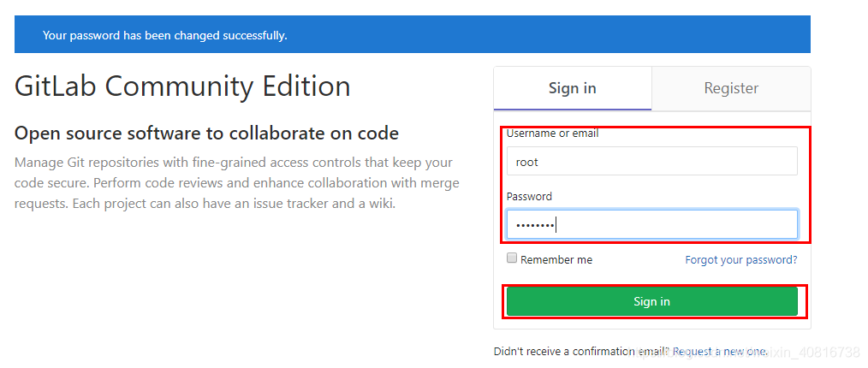Click the Open source software subtitle
Image resolution: width=868 pixels, height=368 pixels.
pos(206,134)
